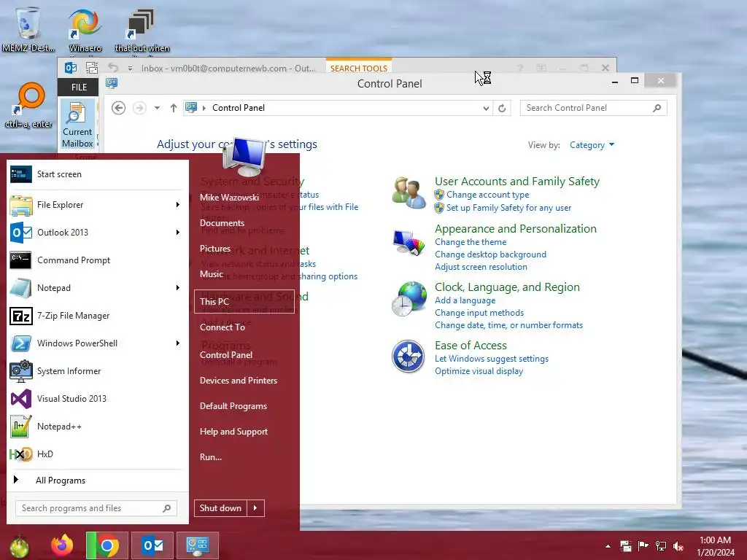Open address bar history dropdown

click(486, 108)
